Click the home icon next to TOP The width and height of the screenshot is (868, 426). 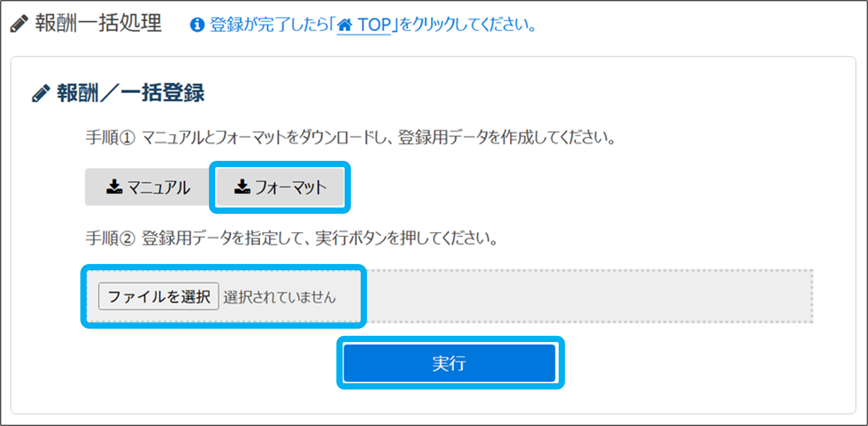345,25
